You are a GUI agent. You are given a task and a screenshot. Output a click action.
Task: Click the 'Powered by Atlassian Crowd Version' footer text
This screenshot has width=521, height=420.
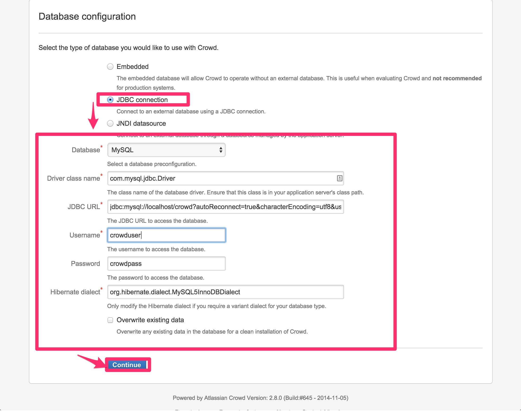coord(260,398)
